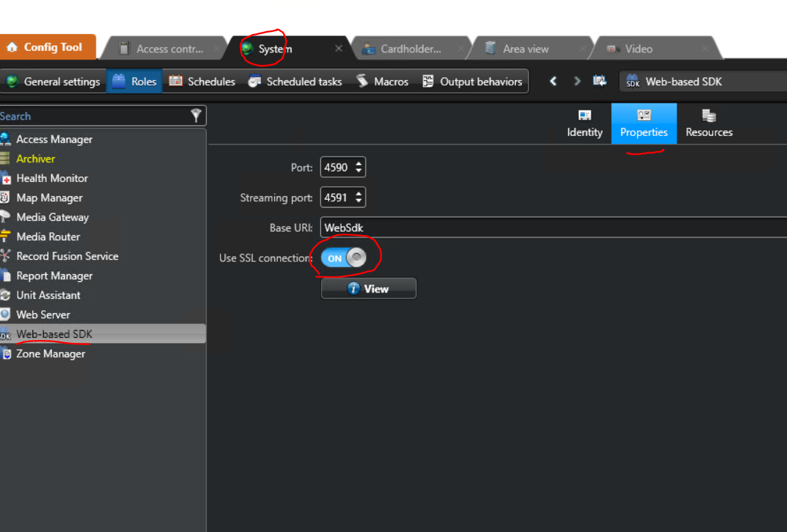Open Scheduled tasks in toolbar
The image size is (787, 532).
[x=295, y=81]
